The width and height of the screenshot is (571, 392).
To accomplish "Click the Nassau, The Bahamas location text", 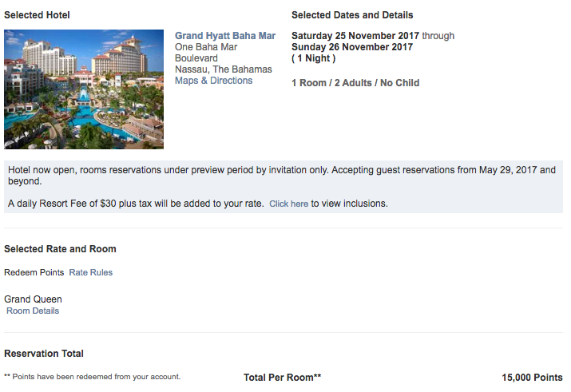I will (x=223, y=69).
